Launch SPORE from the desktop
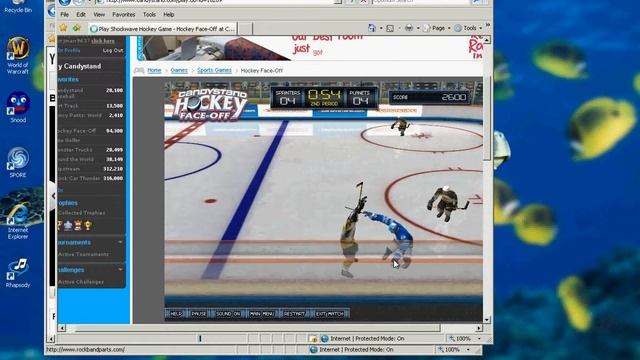Image resolution: width=640 pixels, height=360 pixels. click(18, 162)
